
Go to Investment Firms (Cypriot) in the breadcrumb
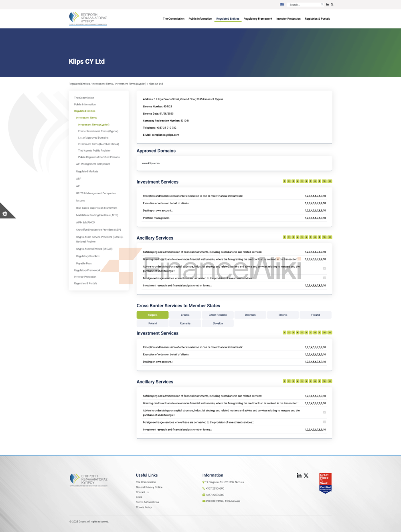pos(131,84)
